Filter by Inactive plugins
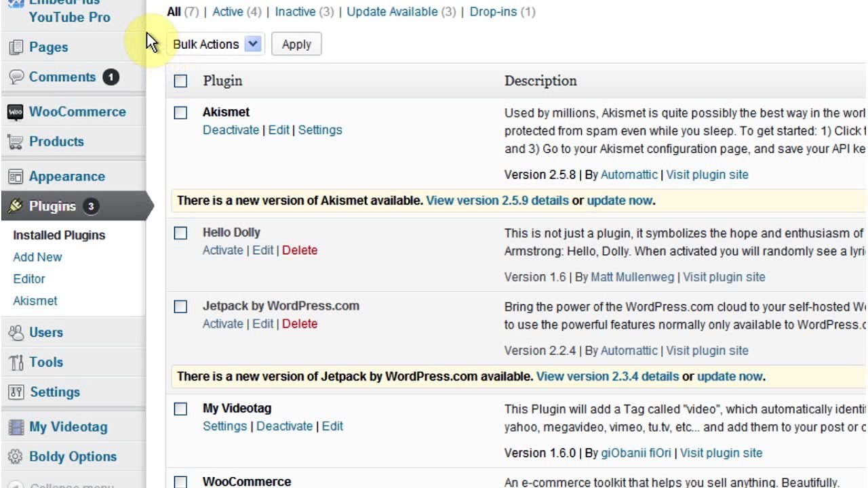 click(x=295, y=12)
